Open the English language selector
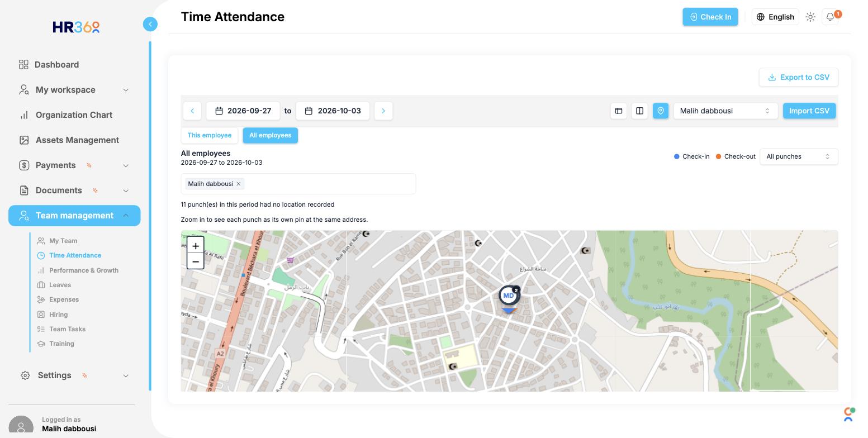The width and height of the screenshot is (868, 438). (775, 17)
